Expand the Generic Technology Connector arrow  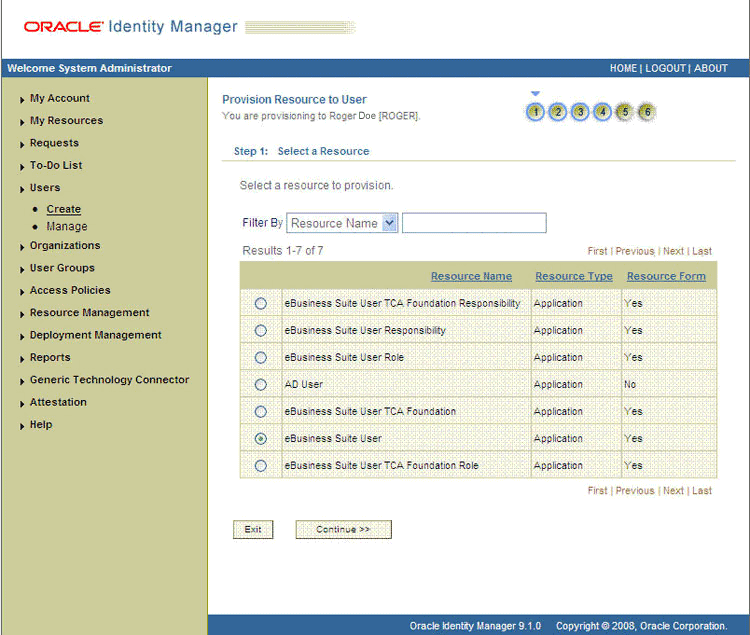[x=22, y=382]
